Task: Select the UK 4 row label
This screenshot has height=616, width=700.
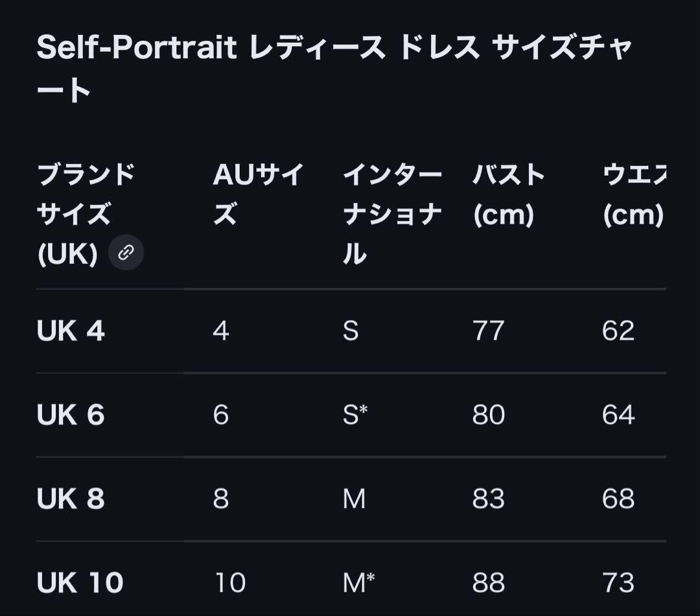Action: [71, 331]
